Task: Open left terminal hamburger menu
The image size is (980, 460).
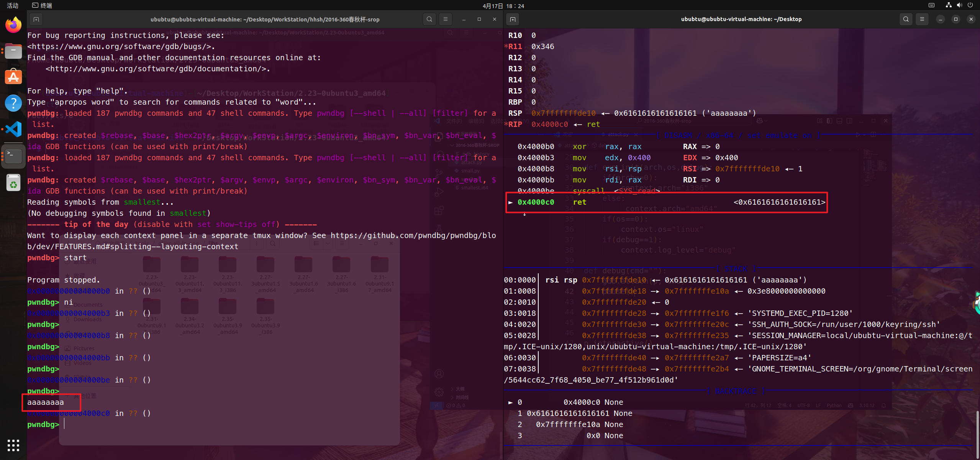Action: [445, 19]
